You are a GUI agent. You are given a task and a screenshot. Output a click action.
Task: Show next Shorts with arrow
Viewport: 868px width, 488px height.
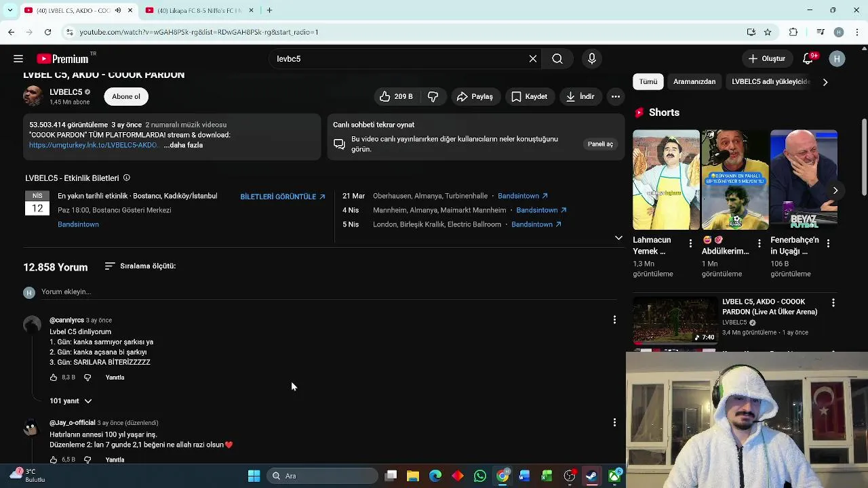tap(835, 190)
